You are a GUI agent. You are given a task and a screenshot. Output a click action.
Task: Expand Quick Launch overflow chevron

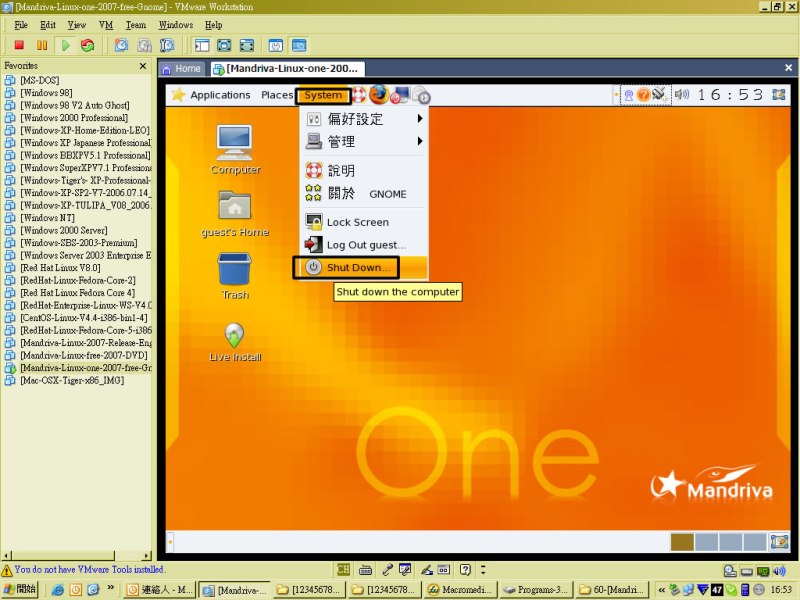(110, 588)
